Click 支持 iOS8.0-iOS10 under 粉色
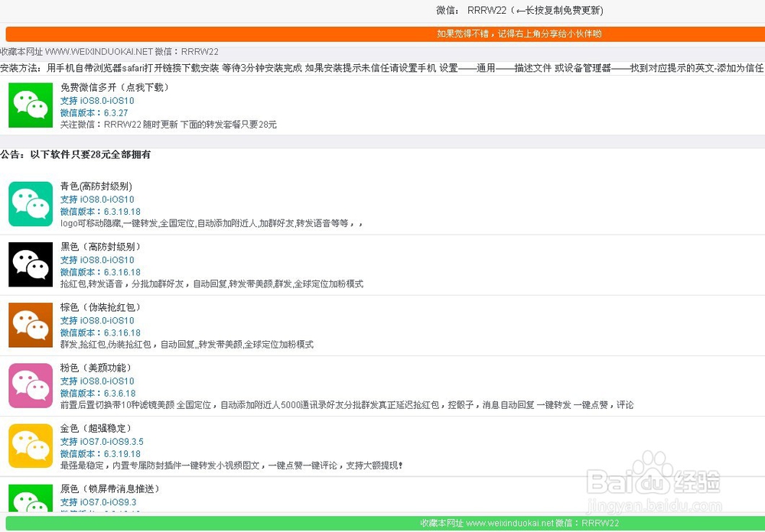Screen dimensions: 765x532 point(97,381)
